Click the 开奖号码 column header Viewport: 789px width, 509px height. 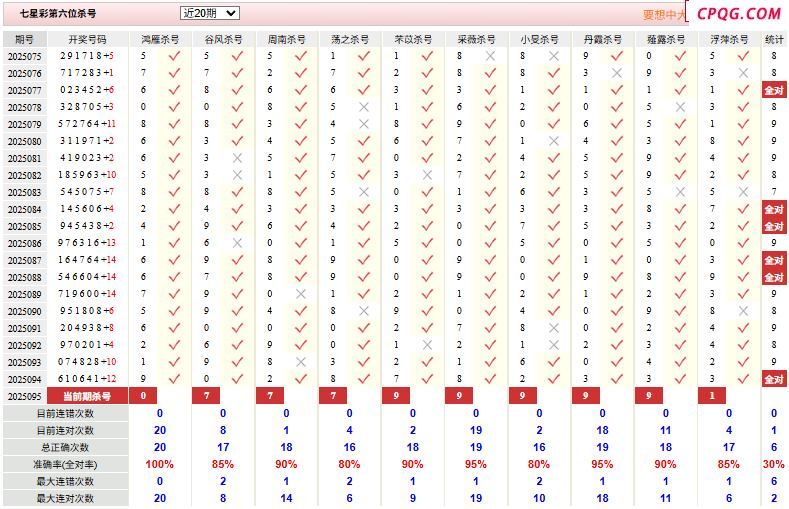pyautogui.click(x=88, y=39)
